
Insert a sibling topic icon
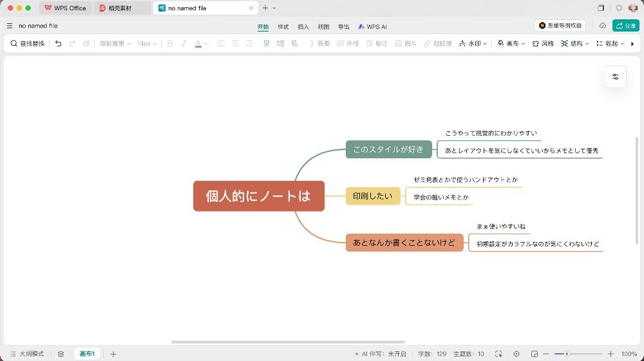(x=267, y=44)
